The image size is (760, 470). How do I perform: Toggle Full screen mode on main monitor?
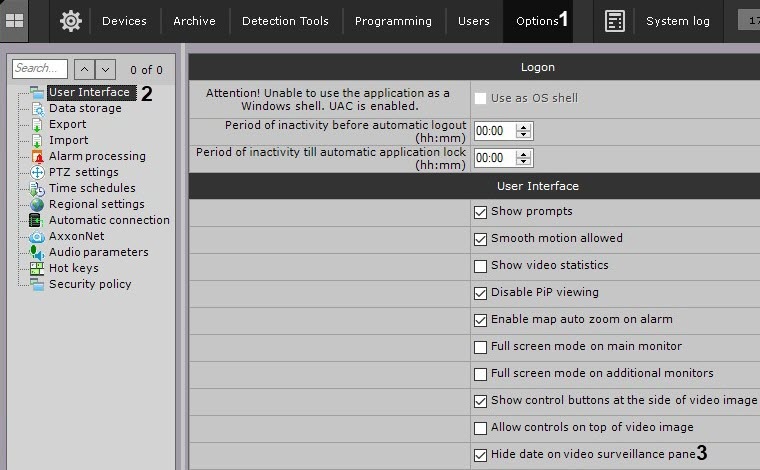481,347
